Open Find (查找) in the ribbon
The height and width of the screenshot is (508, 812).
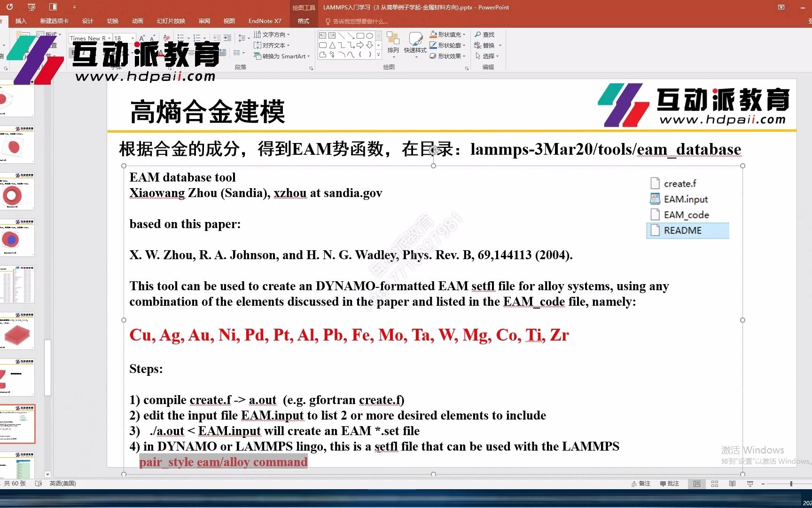tap(486, 34)
